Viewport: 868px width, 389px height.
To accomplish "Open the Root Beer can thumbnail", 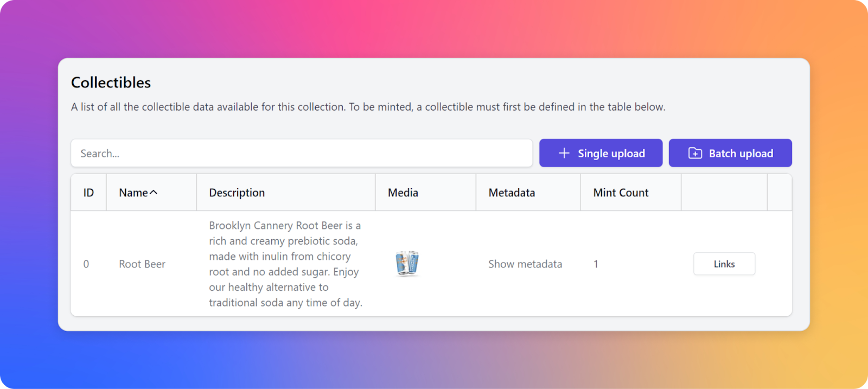I will click(407, 264).
